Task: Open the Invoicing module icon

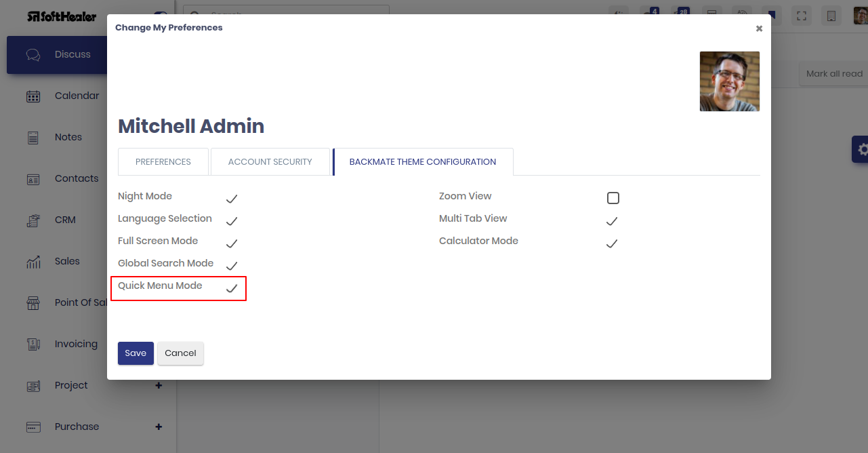Action: (x=33, y=344)
